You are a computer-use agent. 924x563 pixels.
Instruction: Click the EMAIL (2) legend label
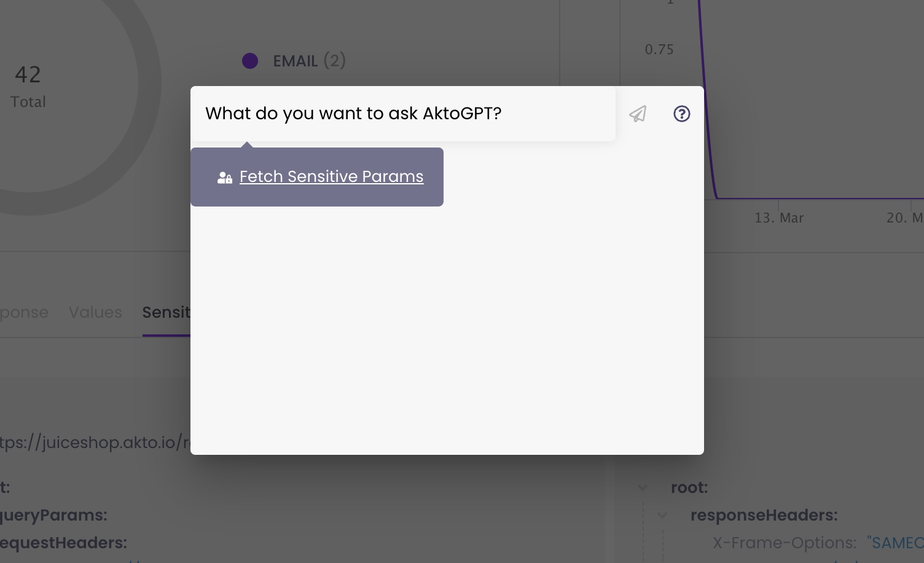coord(309,61)
